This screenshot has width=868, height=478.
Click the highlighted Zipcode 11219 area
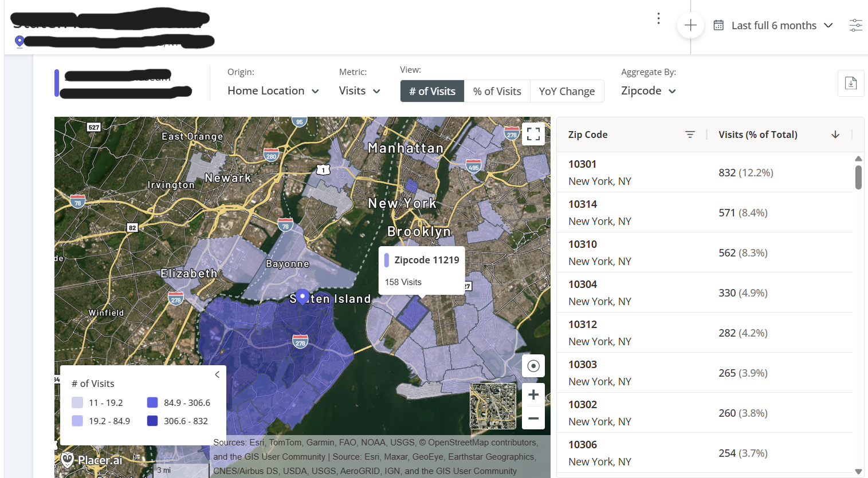coord(413,313)
